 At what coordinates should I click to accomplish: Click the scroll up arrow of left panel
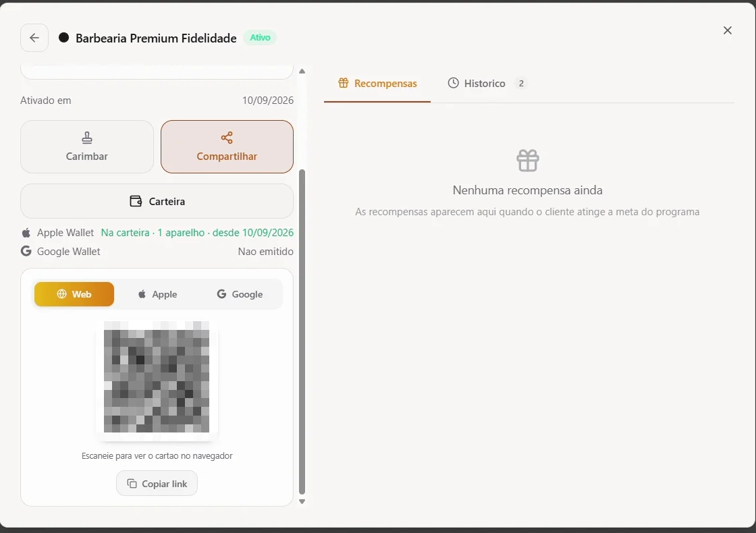[302, 72]
